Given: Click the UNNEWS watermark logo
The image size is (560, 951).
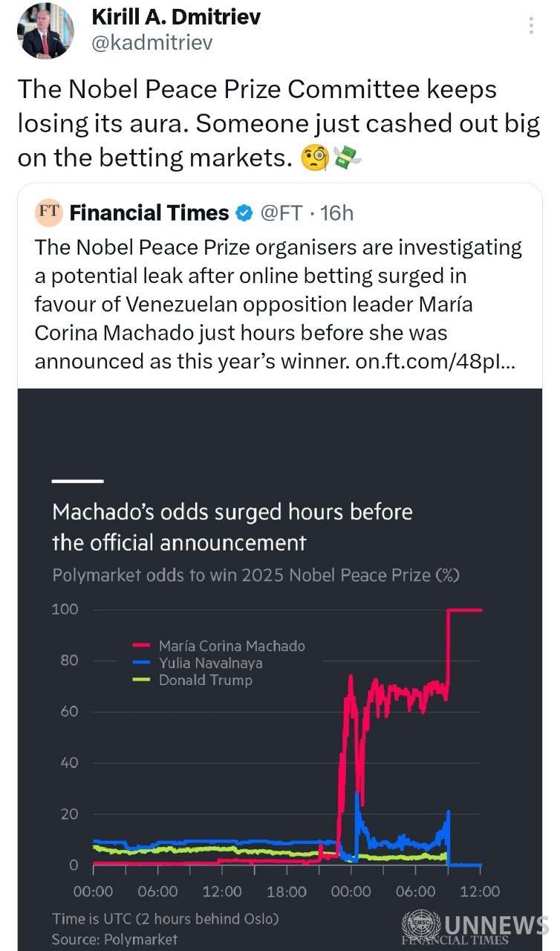Looking at the screenshot, I should point(475,926).
